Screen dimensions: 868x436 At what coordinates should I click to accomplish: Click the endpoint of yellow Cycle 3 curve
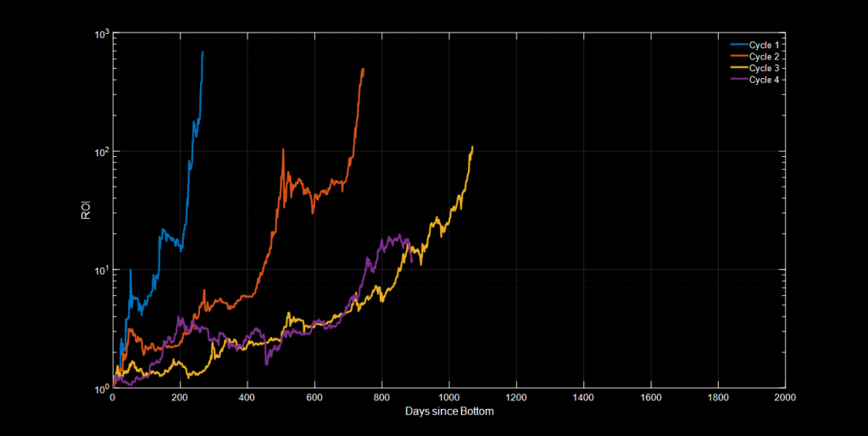[x=472, y=147]
